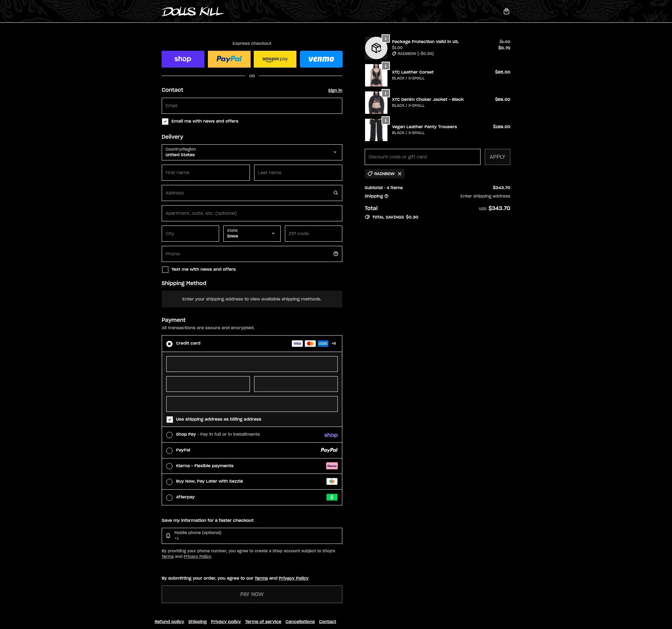
Task: Click the APPLY discount button
Action: coord(497,157)
